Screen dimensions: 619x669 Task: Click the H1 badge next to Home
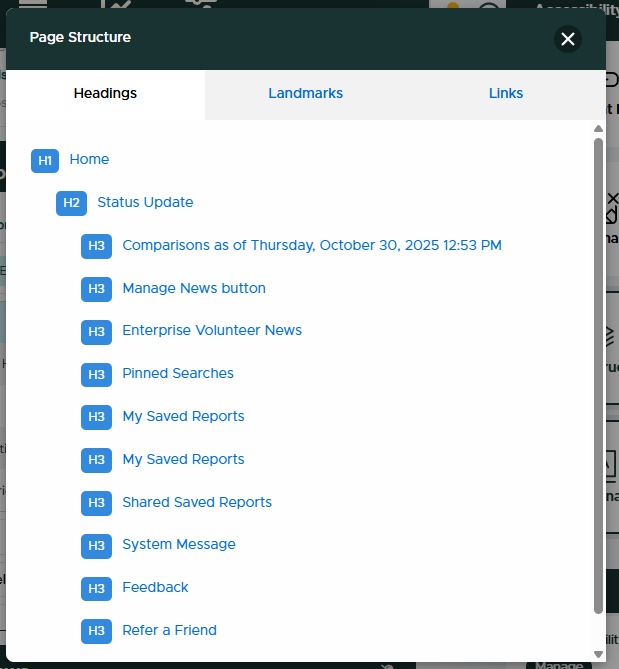click(x=45, y=160)
